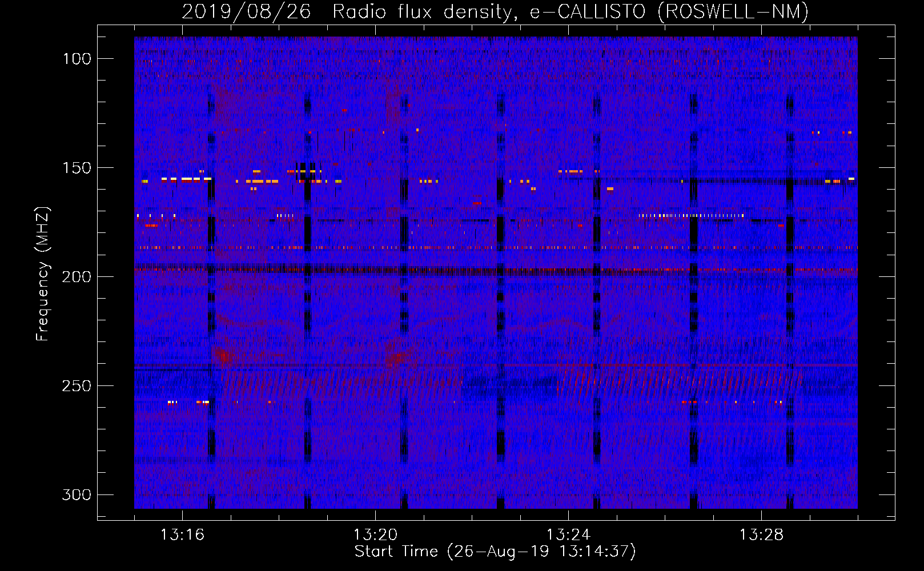Click the plot title 'Radio flux density, e-CALLISTO (ROSWELL-NM)'
924x571 pixels.
[x=571, y=11]
